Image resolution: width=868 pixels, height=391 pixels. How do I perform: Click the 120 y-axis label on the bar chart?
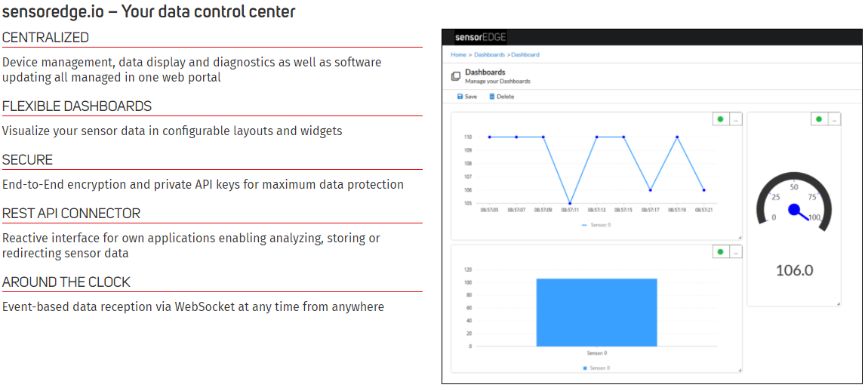pyautogui.click(x=468, y=270)
